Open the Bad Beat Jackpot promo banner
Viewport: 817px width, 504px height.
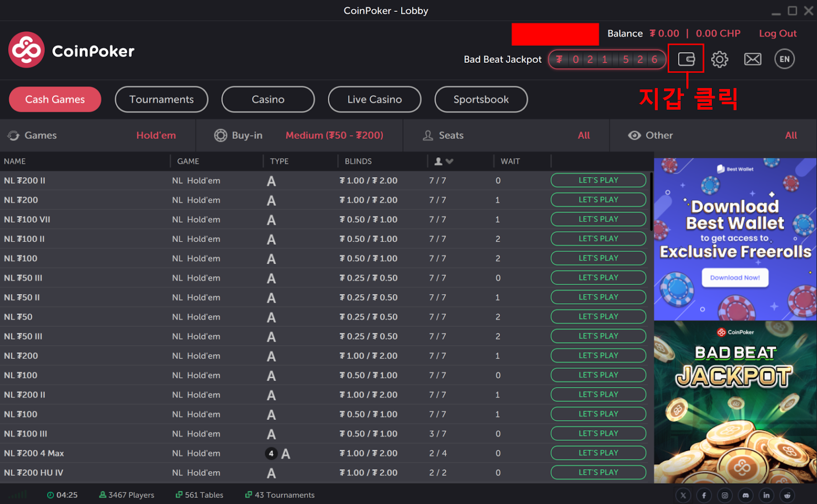735,402
